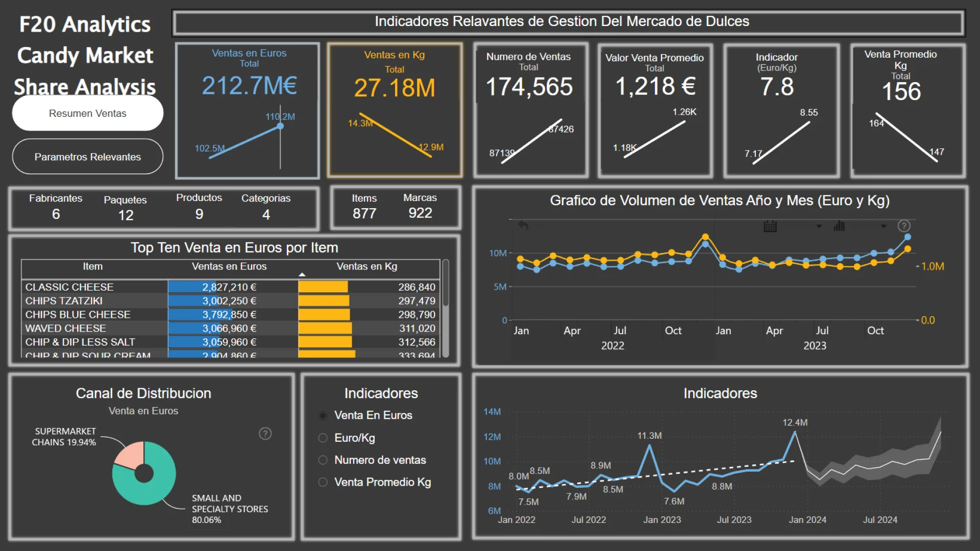The image size is (980, 551).
Task: Click the Indicador Euro/Kg 7.8 value
Action: pyautogui.click(x=777, y=87)
